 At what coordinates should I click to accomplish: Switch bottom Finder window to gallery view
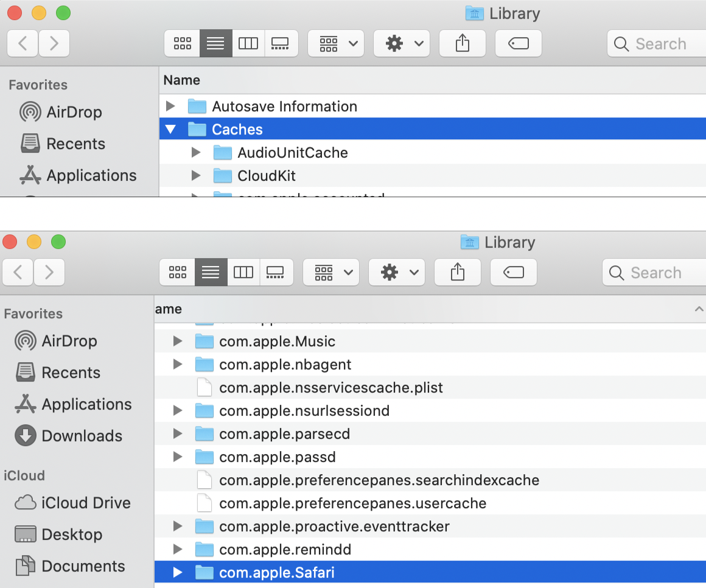tap(276, 272)
